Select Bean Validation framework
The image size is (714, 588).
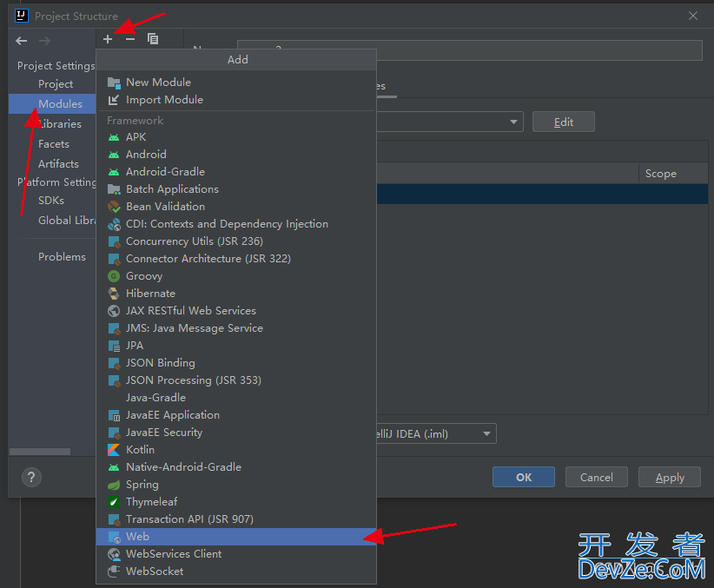click(236, 207)
